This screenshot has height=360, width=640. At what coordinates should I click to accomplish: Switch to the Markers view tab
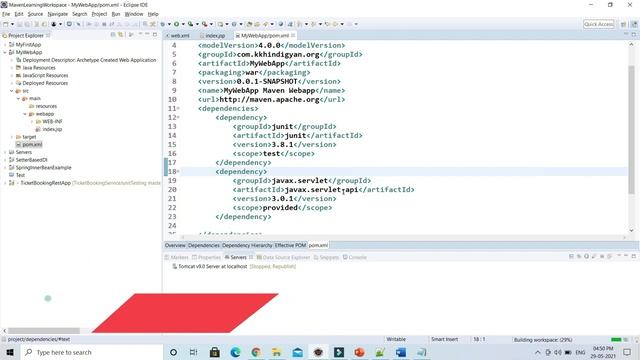click(176, 257)
